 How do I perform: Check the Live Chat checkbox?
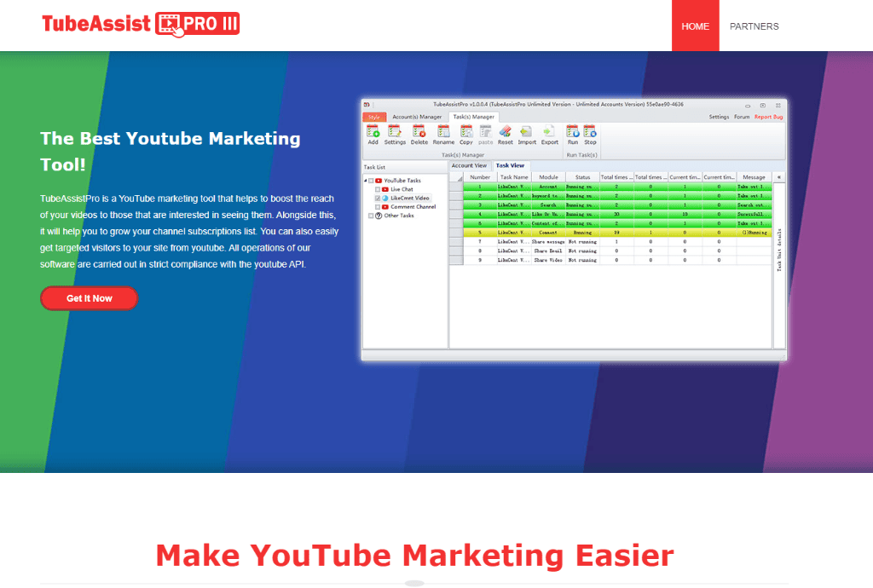(378, 189)
